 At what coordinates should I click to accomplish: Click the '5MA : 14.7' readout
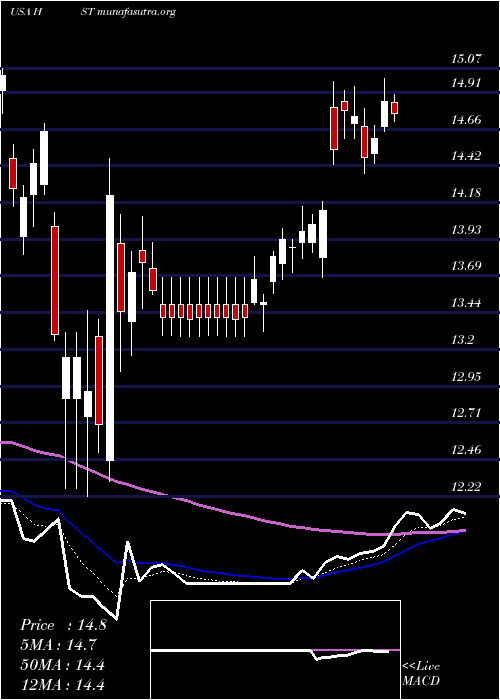pyautogui.click(x=58, y=645)
